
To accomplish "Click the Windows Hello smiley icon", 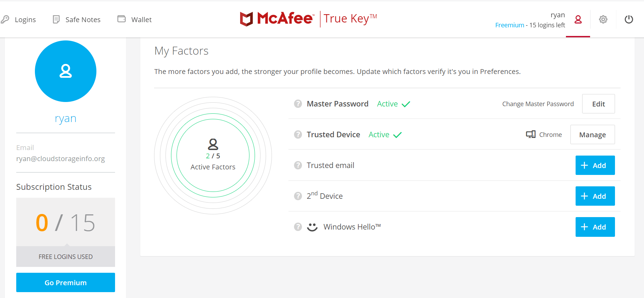I will pos(312,227).
